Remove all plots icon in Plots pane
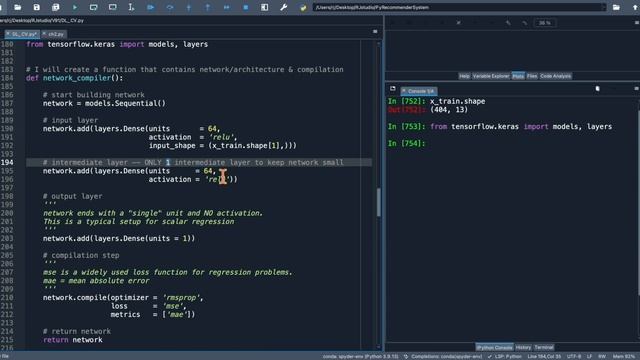The width and height of the screenshot is (640, 360). tap(458, 23)
